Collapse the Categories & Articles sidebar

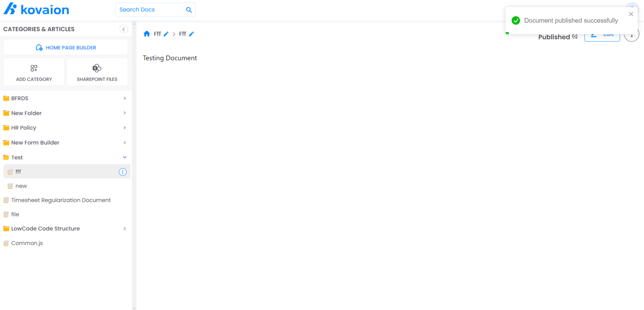click(x=123, y=29)
